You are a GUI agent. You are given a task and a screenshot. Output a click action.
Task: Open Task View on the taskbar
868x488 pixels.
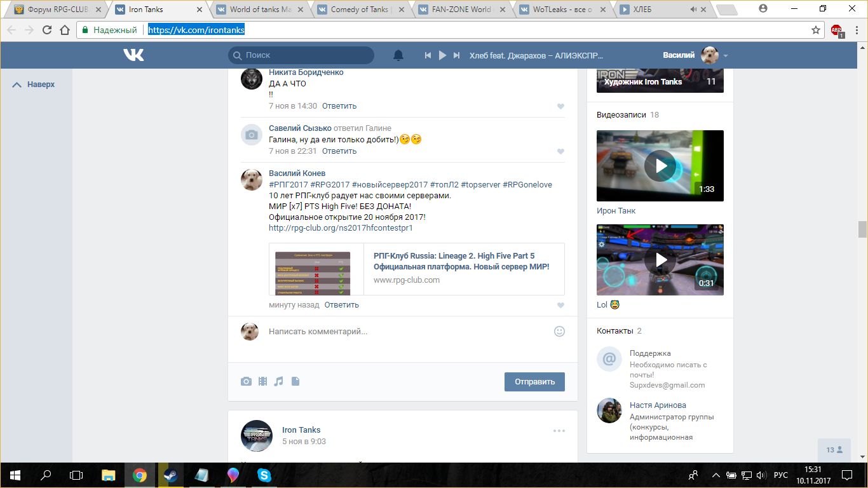[76, 475]
